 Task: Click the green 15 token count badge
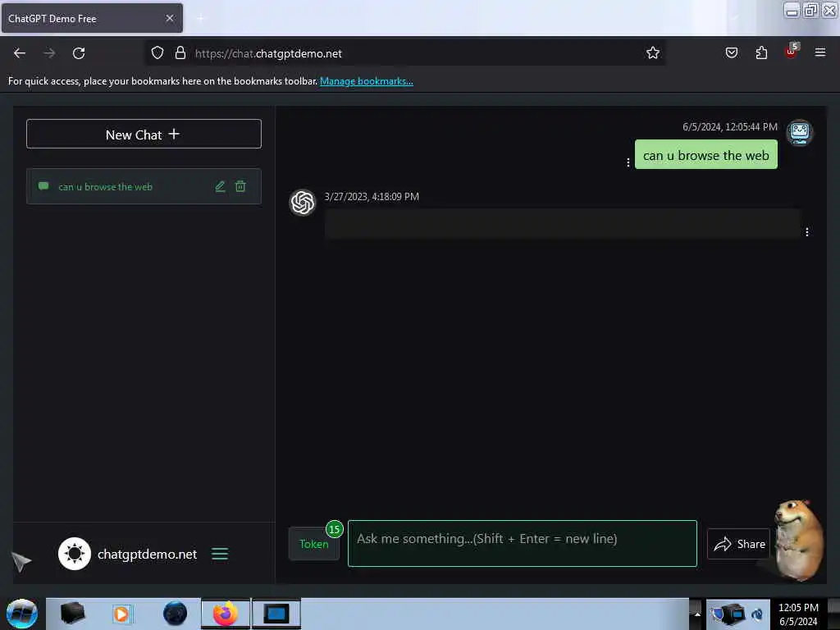pos(335,529)
